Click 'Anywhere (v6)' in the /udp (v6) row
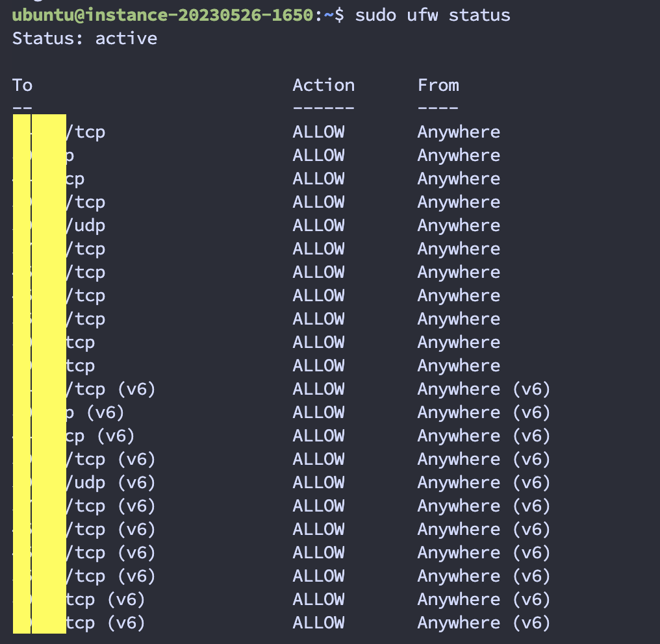 [483, 482]
